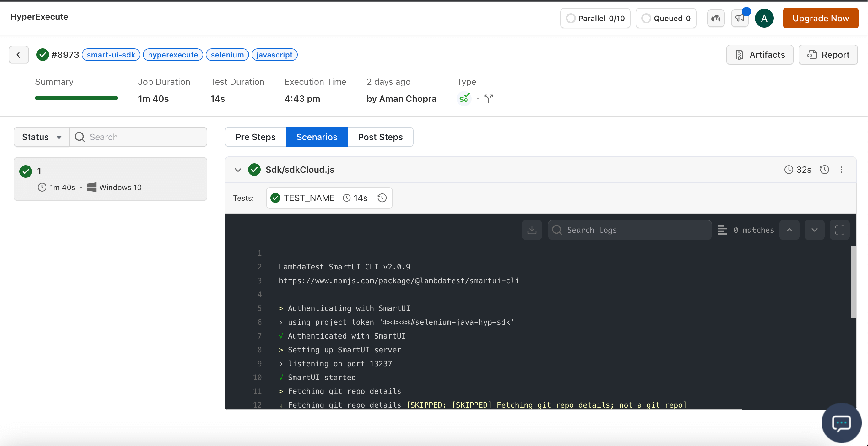Click the history clock icon for TEST_NAME
Screen dimensions: 868x446
[382, 197]
